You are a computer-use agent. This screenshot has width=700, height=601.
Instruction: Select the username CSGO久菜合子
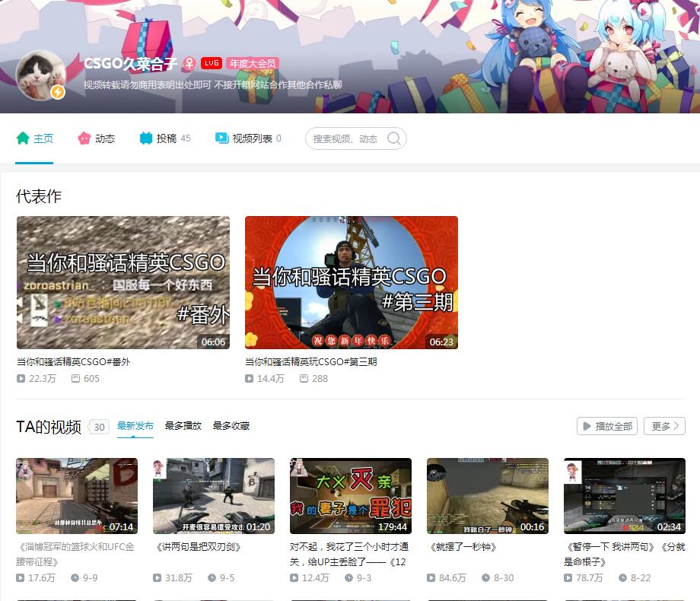pos(130,63)
